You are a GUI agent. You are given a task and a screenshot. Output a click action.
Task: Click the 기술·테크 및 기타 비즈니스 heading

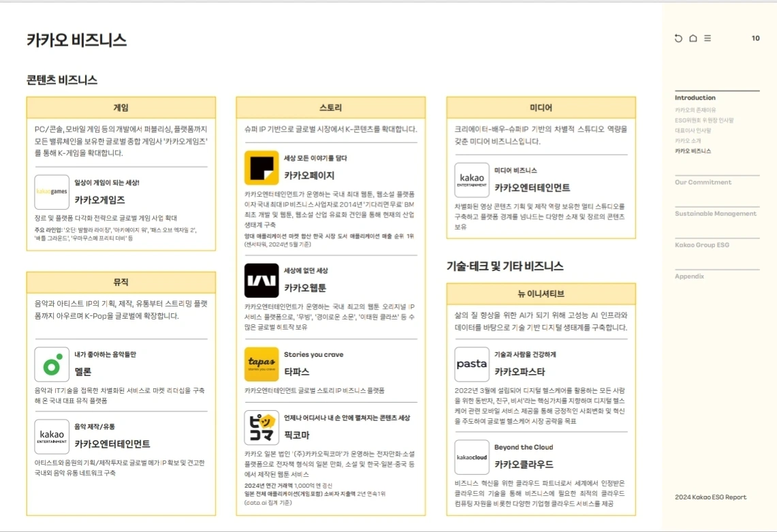tap(505, 266)
